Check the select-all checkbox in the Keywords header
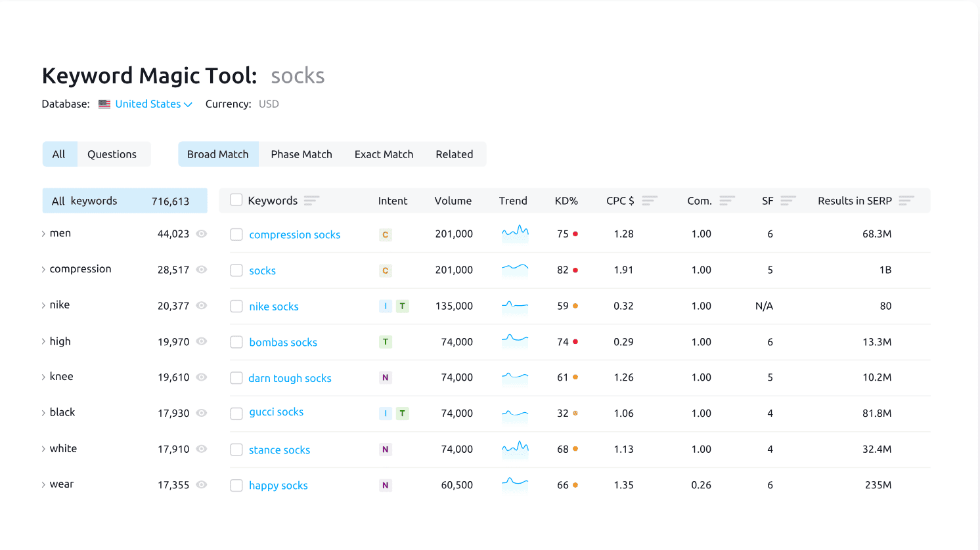 pyautogui.click(x=236, y=200)
